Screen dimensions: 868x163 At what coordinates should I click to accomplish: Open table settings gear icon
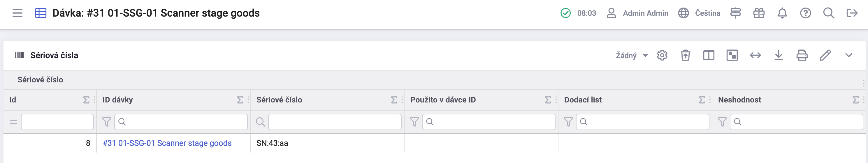(x=662, y=55)
